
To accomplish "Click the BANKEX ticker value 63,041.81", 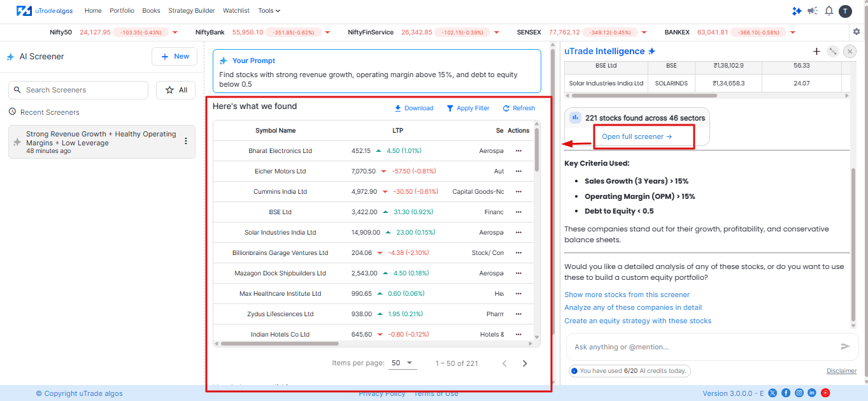I will 713,32.
